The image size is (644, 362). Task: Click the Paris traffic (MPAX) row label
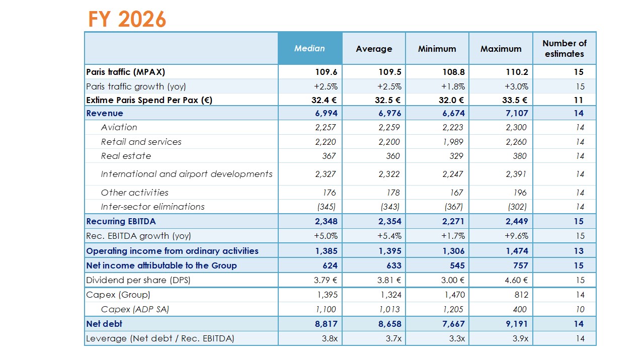[125, 72]
